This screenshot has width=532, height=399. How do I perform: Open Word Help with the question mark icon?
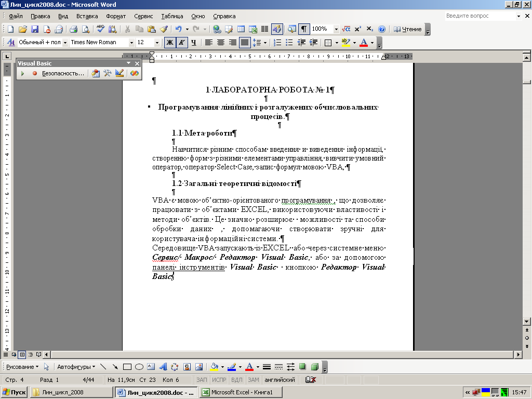pyautogui.click(x=382, y=30)
